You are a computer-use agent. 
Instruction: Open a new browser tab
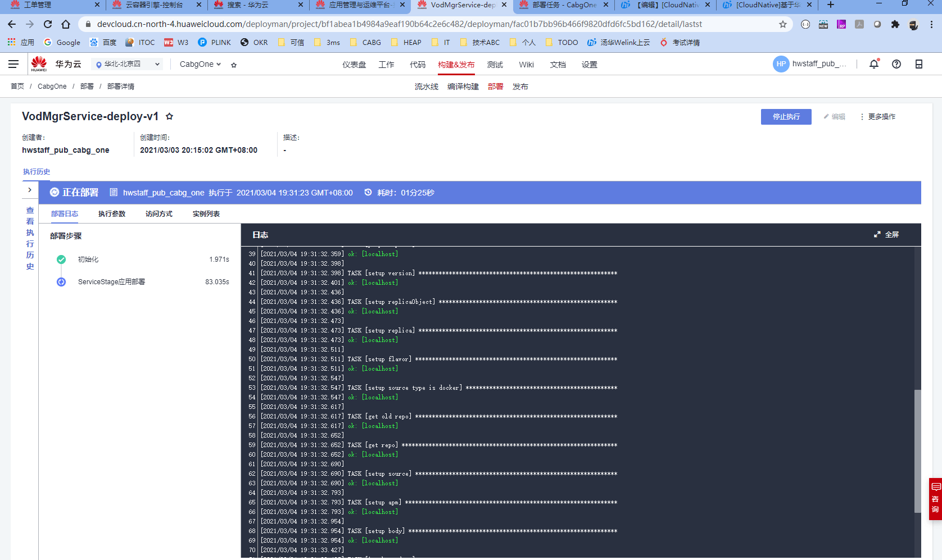[x=831, y=5]
